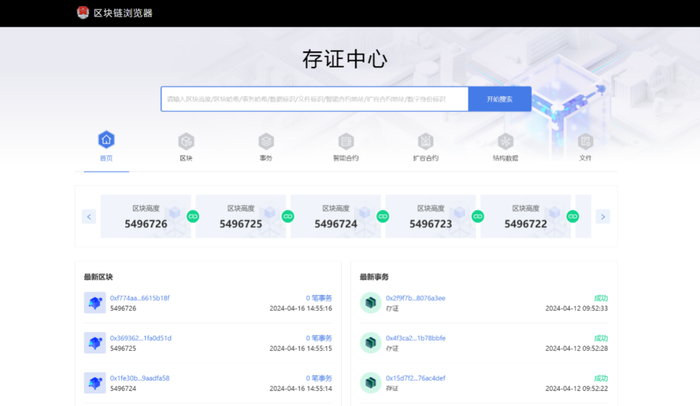Viewport: 700px width, 406px height.
Task: Click timestamp 2024-04-12 09:52:28
Action: click(x=577, y=348)
